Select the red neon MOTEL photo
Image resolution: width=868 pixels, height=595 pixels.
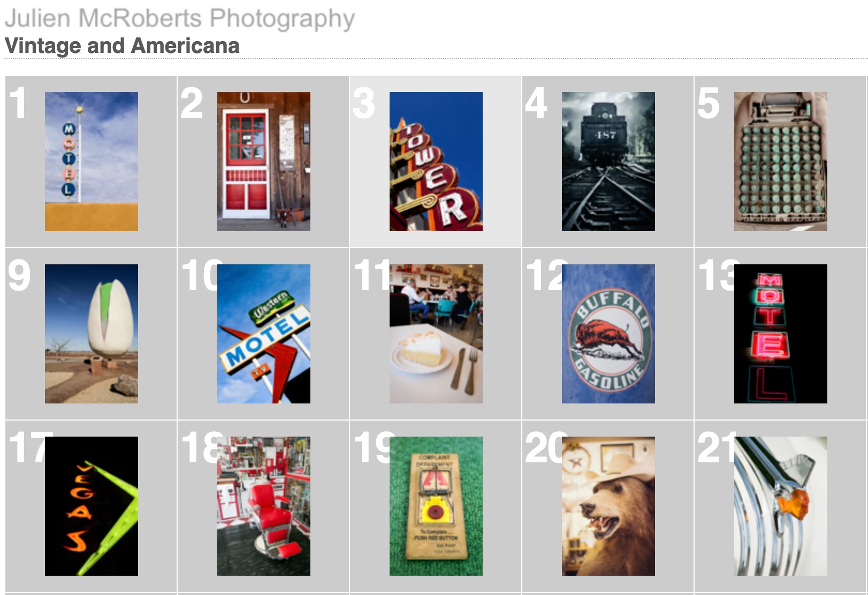(781, 334)
